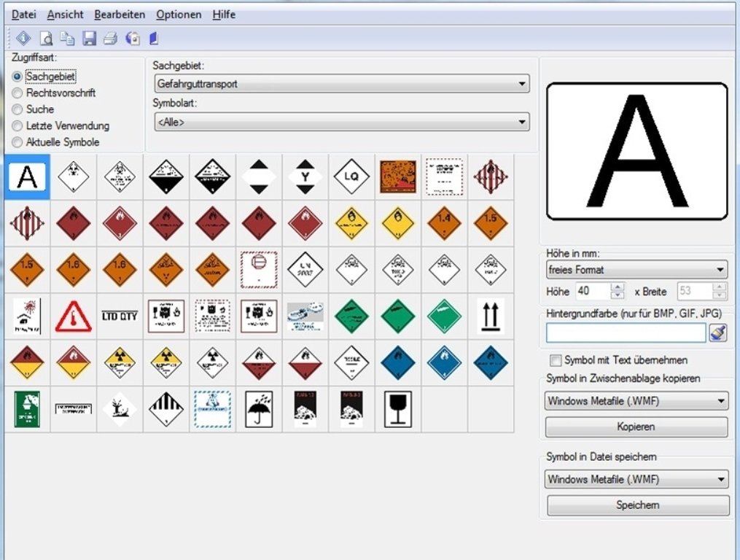Image resolution: width=740 pixels, height=560 pixels.
Task: Open the blue book help icon
Action: coord(154,38)
